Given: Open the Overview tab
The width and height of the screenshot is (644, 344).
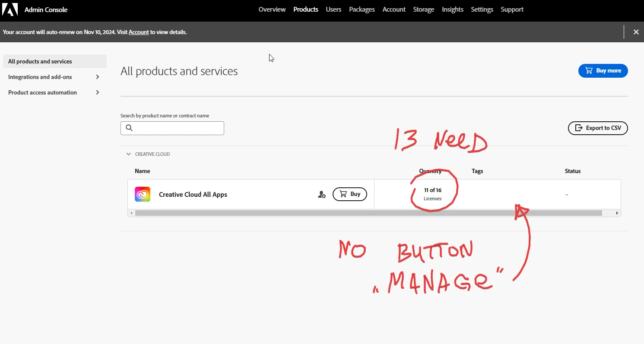Looking at the screenshot, I should tap(272, 9).
